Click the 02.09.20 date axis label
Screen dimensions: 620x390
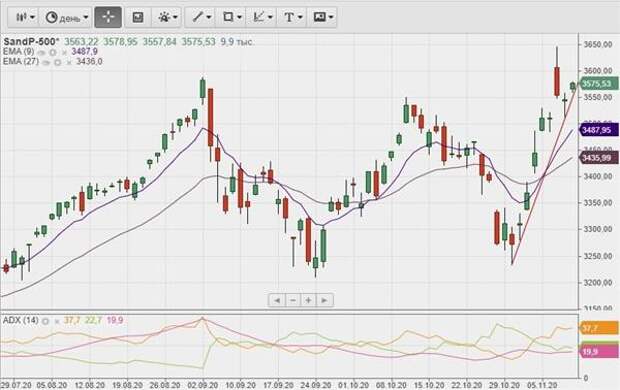202,385
